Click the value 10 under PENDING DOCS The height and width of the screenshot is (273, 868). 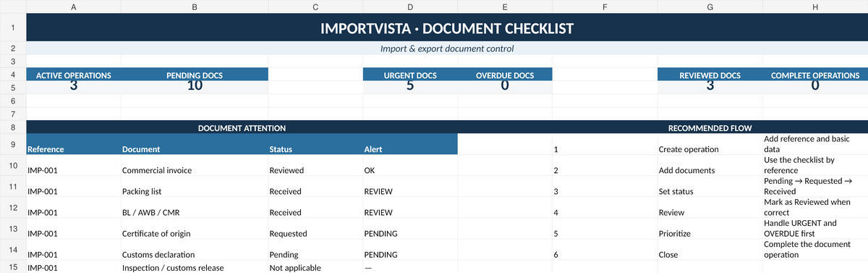pos(194,85)
